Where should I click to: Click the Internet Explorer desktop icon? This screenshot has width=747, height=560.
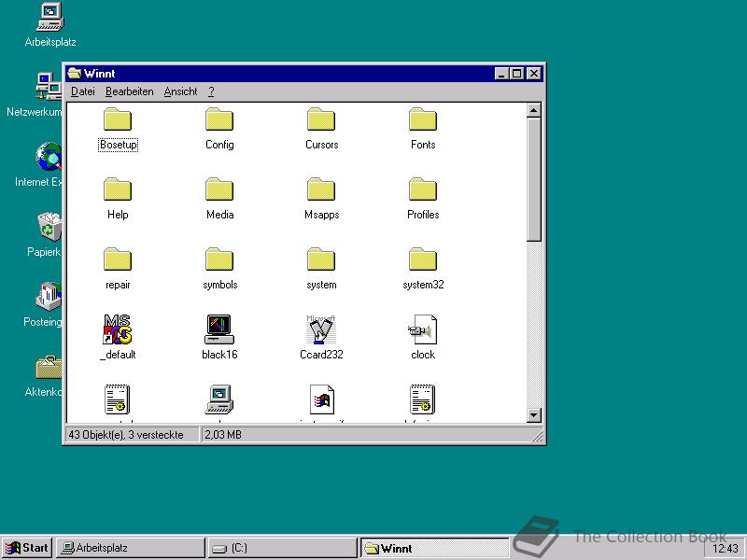[x=49, y=157]
